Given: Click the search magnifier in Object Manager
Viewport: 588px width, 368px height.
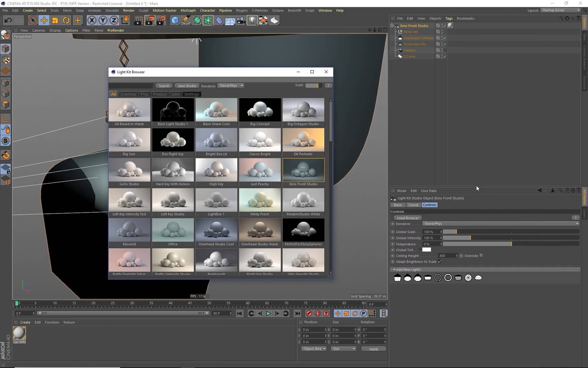Looking at the screenshot, I should click(x=561, y=18).
